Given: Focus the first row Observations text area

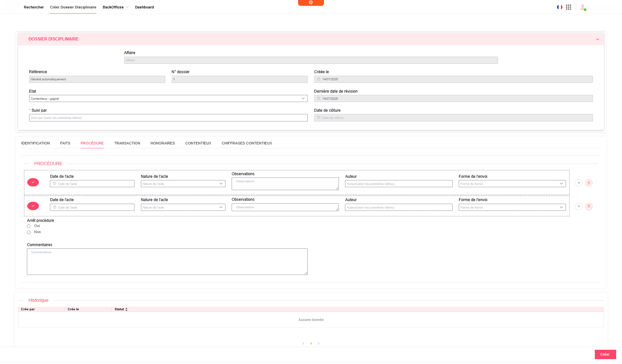Looking at the screenshot, I should [285, 184].
